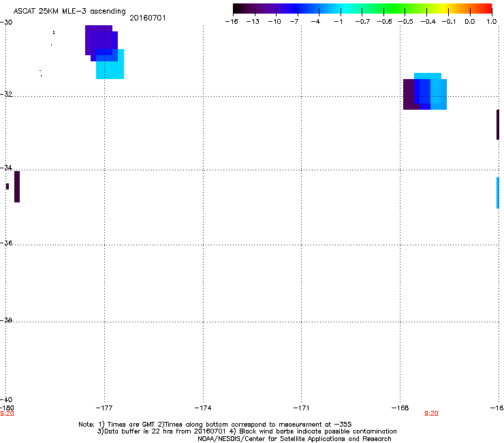Click the color bar label -16
Screen dimensions: 504x443
232,22
